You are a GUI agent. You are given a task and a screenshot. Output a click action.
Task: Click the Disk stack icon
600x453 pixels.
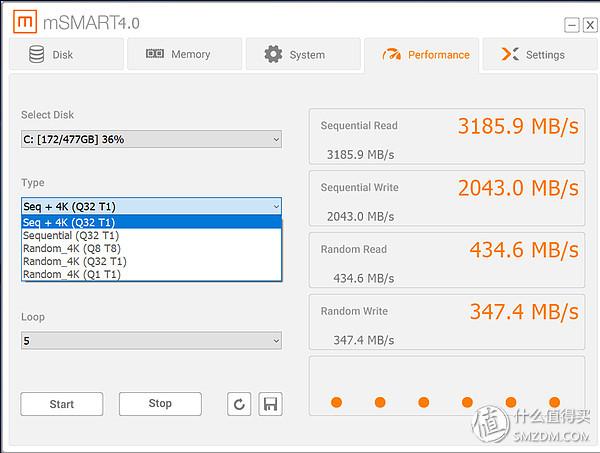coord(37,54)
